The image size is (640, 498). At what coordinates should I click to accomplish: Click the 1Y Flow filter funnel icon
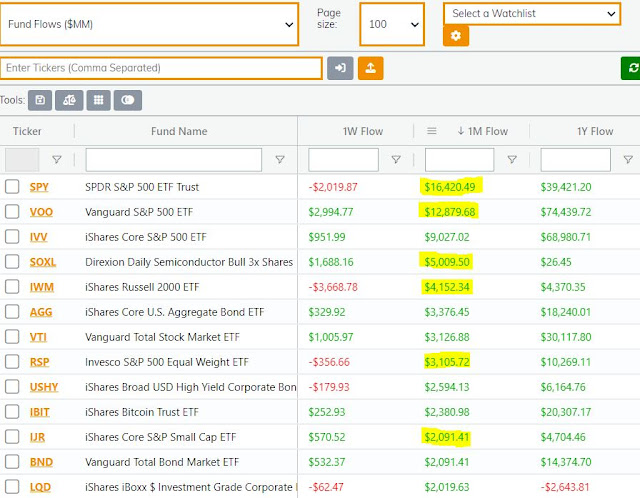pyautogui.click(x=628, y=160)
